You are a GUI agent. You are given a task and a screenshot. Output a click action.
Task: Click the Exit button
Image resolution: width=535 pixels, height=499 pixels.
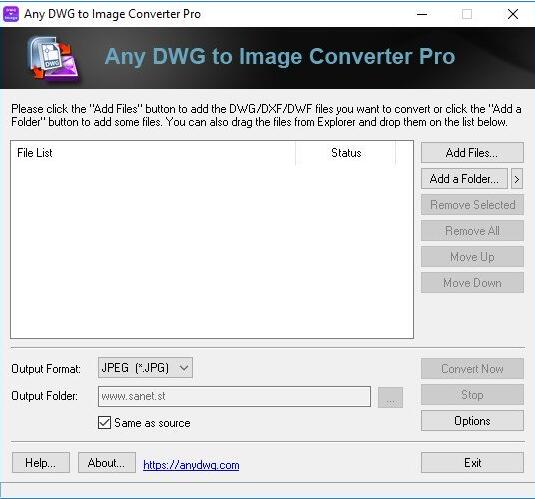click(472, 463)
